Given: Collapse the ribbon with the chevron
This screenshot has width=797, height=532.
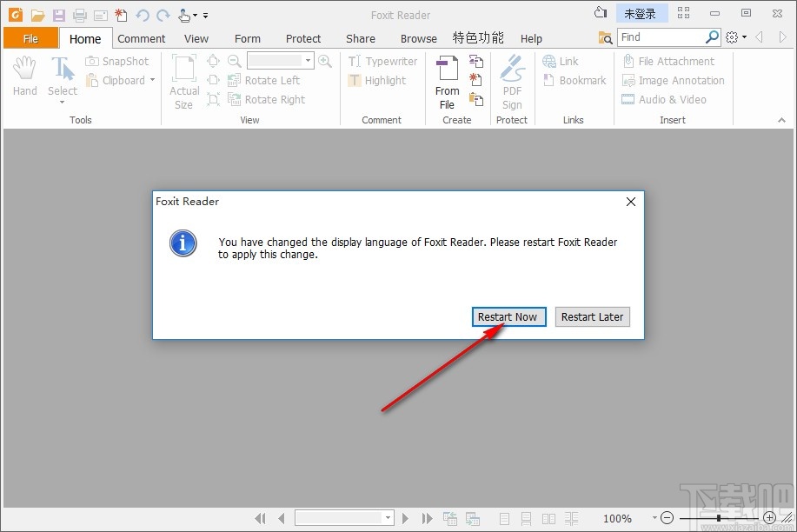Looking at the screenshot, I should point(781,120).
